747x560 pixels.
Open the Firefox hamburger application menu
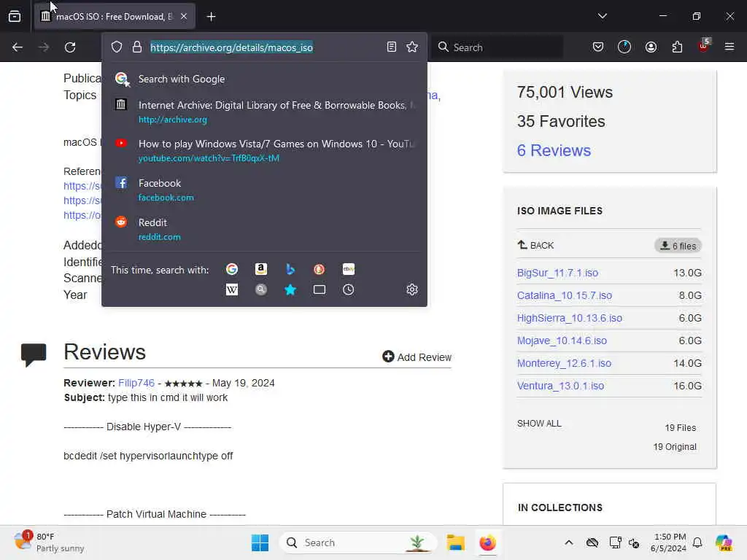(x=729, y=47)
